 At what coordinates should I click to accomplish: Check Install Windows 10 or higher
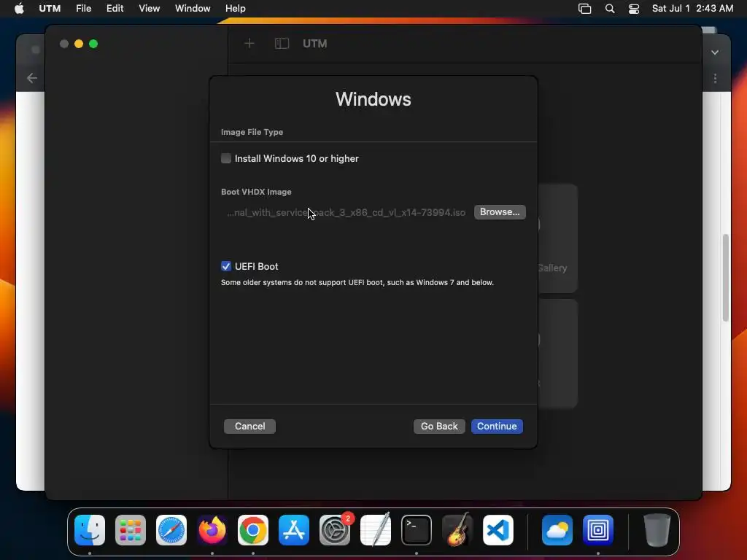point(226,158)
